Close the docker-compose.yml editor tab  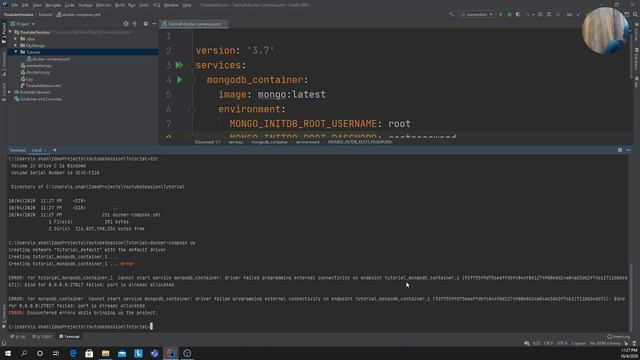point(225,24)
